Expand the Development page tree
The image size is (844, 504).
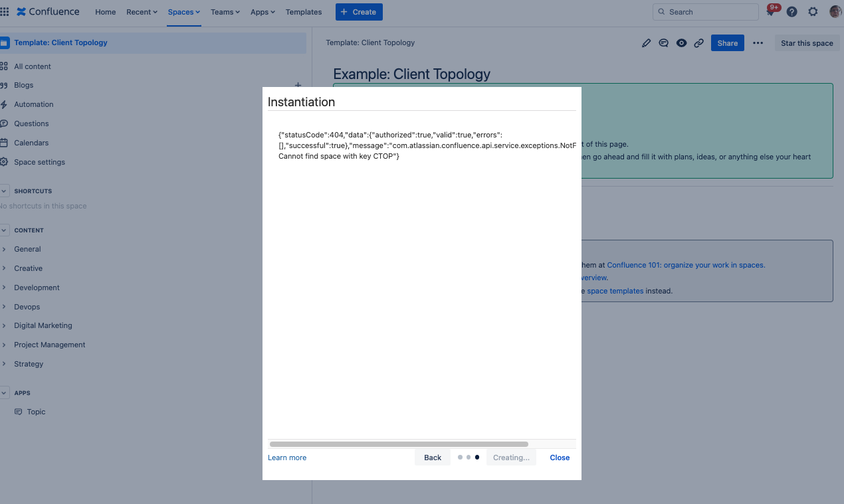coord(4,288)
